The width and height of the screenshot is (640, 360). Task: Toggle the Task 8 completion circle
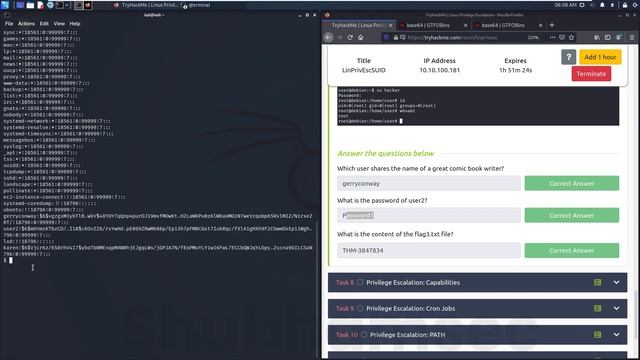360,282
